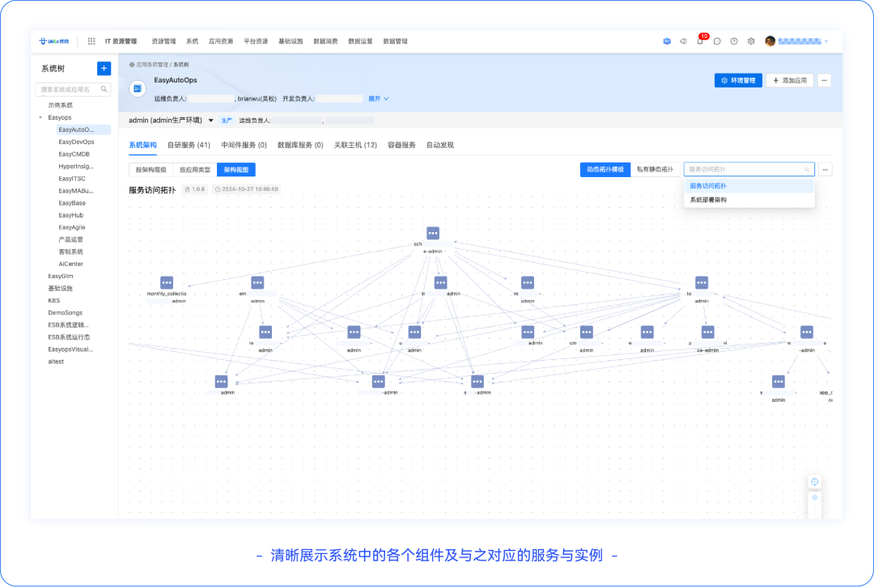Open the 关联主机 (12) tab

[355, 145]
